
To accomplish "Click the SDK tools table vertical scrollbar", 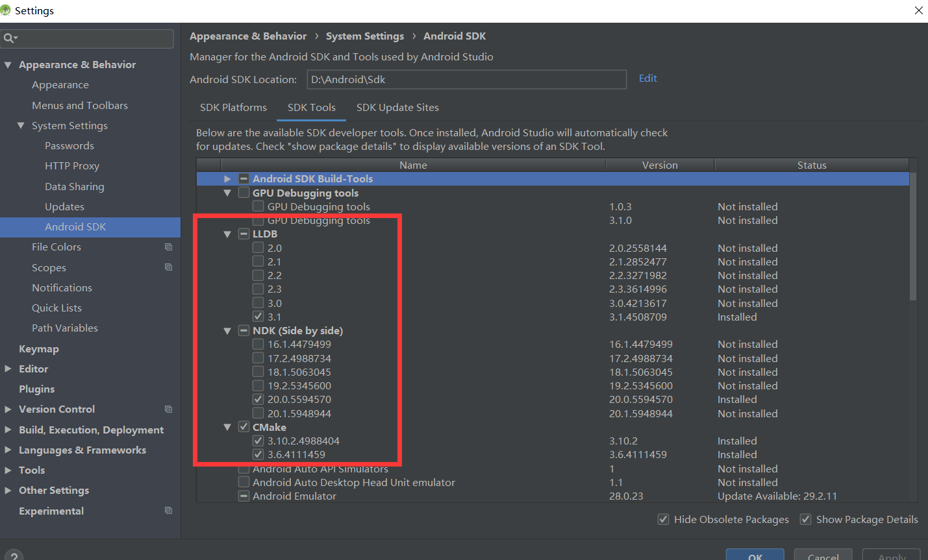I will pos(913,236).
